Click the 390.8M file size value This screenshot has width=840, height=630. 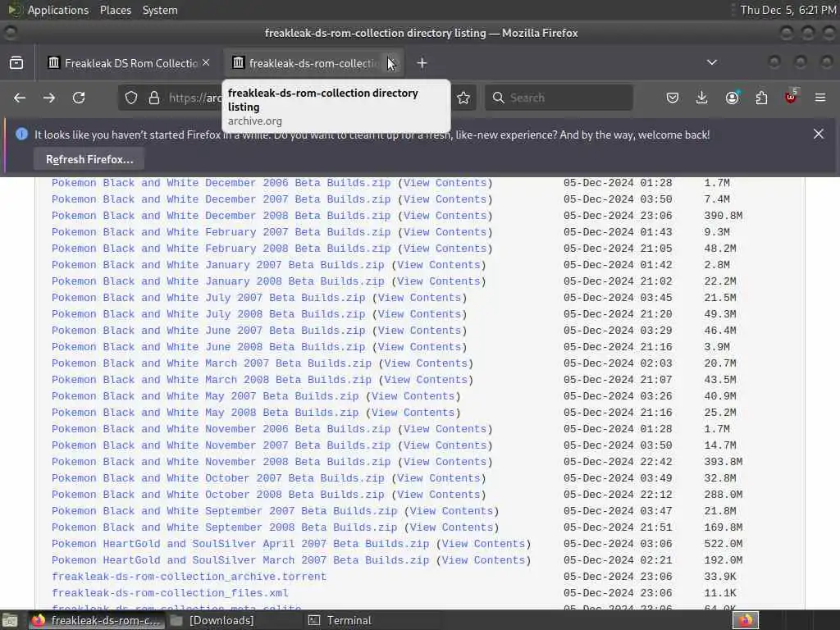click(x=724, y=216)
